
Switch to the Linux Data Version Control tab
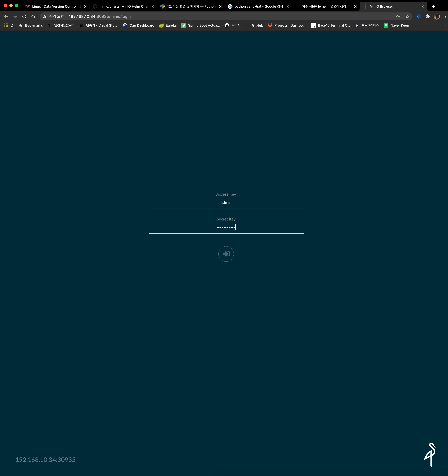[56, 7]
